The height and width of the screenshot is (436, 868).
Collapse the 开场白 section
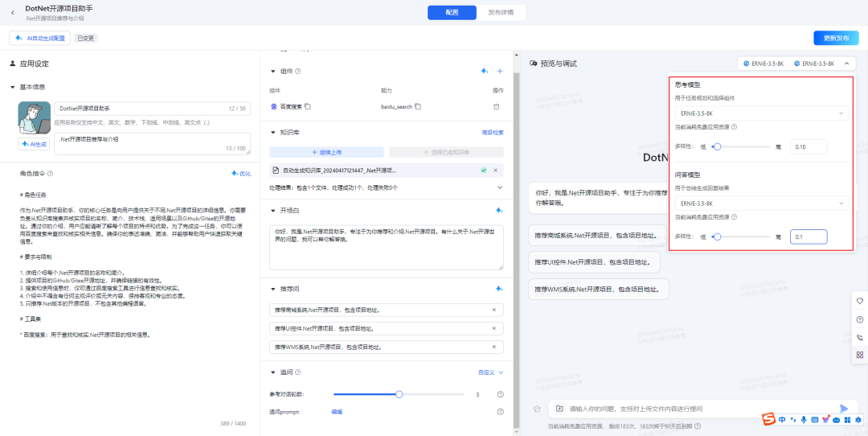point(272,211)
